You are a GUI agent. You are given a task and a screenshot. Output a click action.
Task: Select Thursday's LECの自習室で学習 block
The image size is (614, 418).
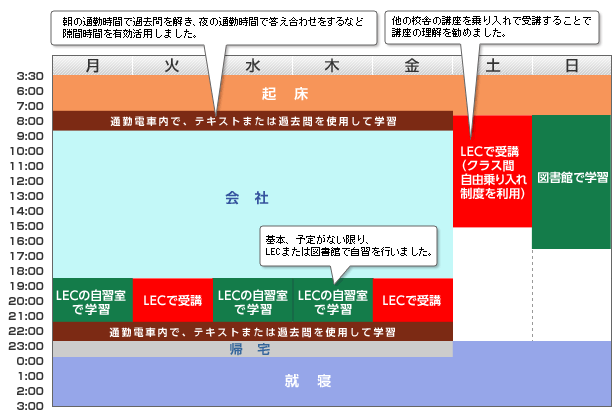(x=333, y=300)
